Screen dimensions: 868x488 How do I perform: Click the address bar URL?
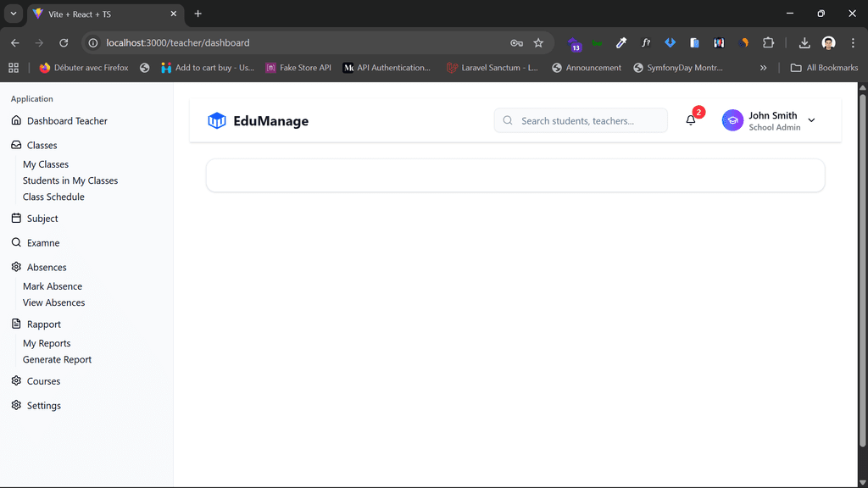coord(178,42)
